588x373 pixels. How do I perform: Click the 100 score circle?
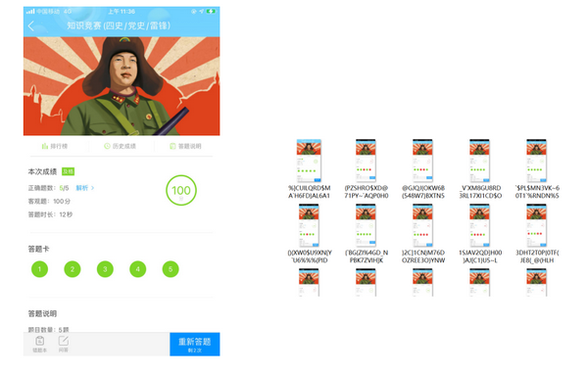point(181,190)
